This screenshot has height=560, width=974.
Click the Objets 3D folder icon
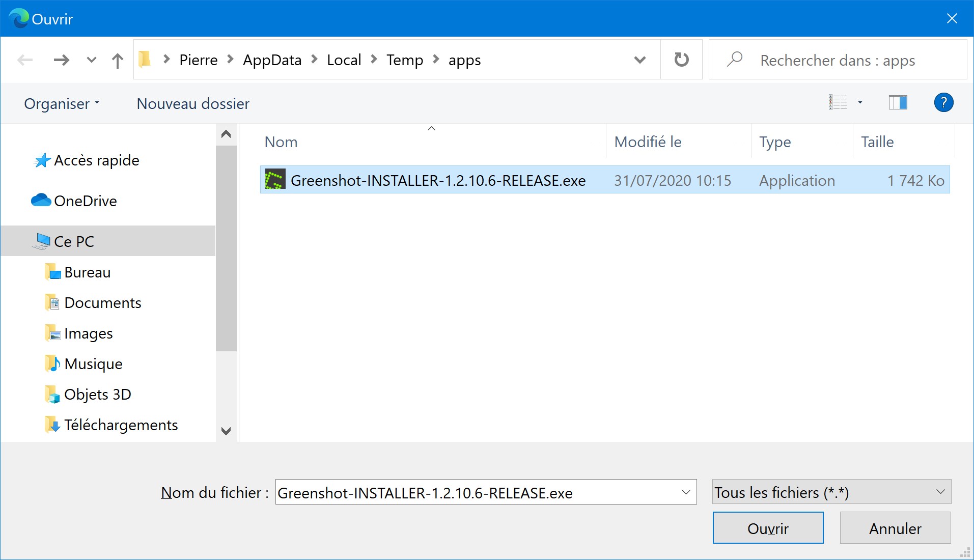[x=52, y=394]
